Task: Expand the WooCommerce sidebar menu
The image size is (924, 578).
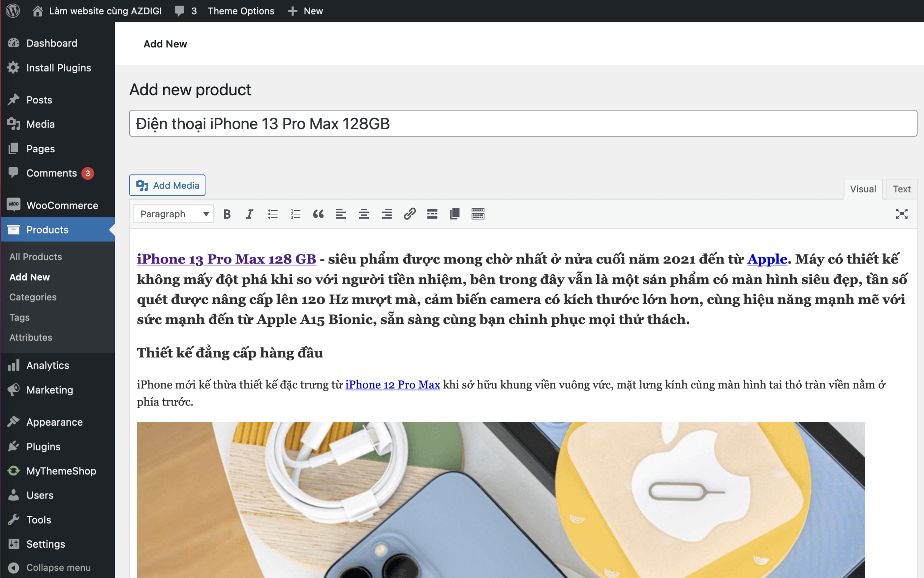Action: pos(62,205)
